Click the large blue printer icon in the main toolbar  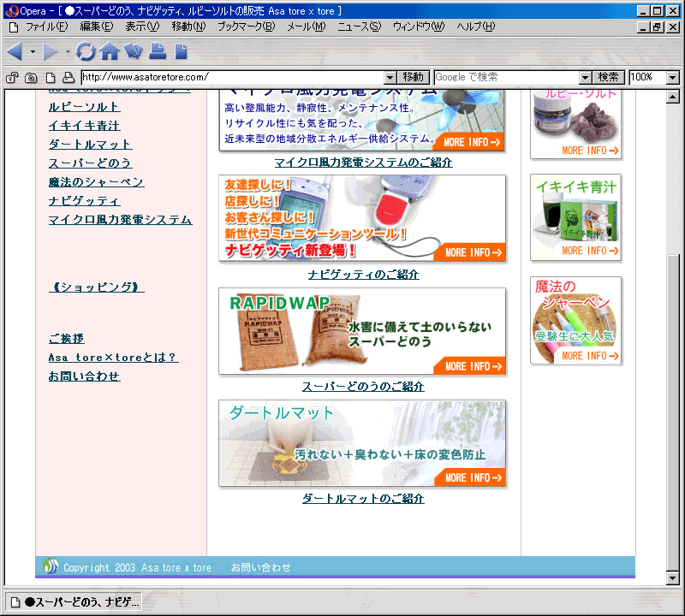click(x=158, y=51)
